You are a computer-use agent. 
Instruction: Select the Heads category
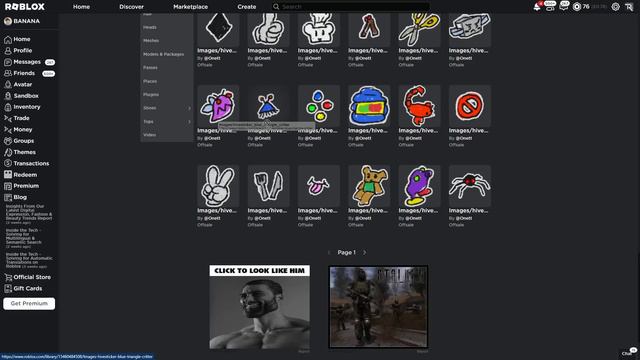click(x=150, y=27)
